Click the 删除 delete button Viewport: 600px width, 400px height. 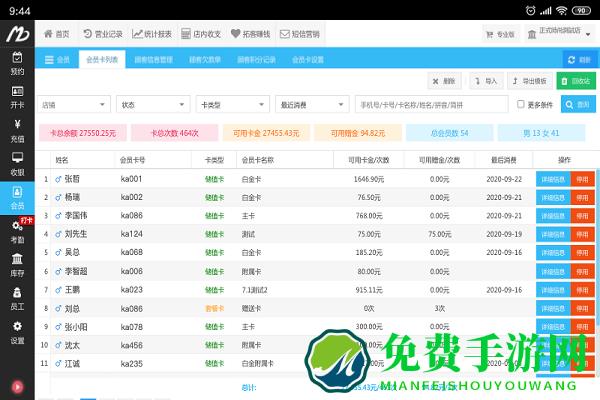tap(444, 81)
